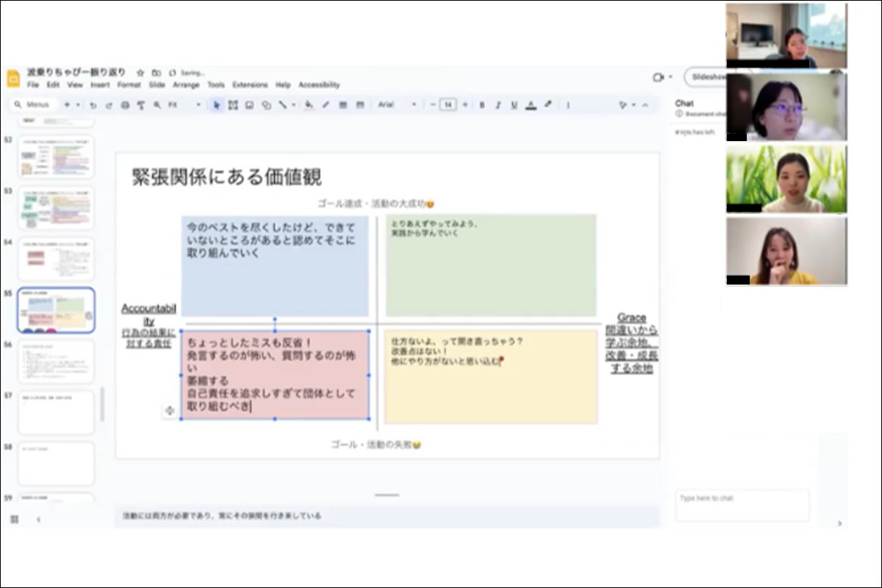The image size is (882, 588).
Task: Open grid view at bottom left
Action: (x=14, y=519)
